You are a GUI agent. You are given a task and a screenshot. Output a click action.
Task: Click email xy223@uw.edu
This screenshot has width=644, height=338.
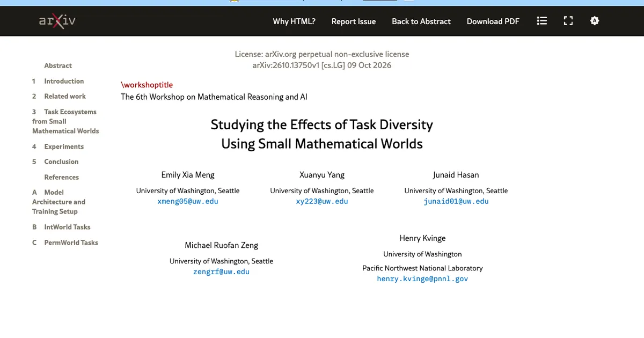tap(322, 201)
